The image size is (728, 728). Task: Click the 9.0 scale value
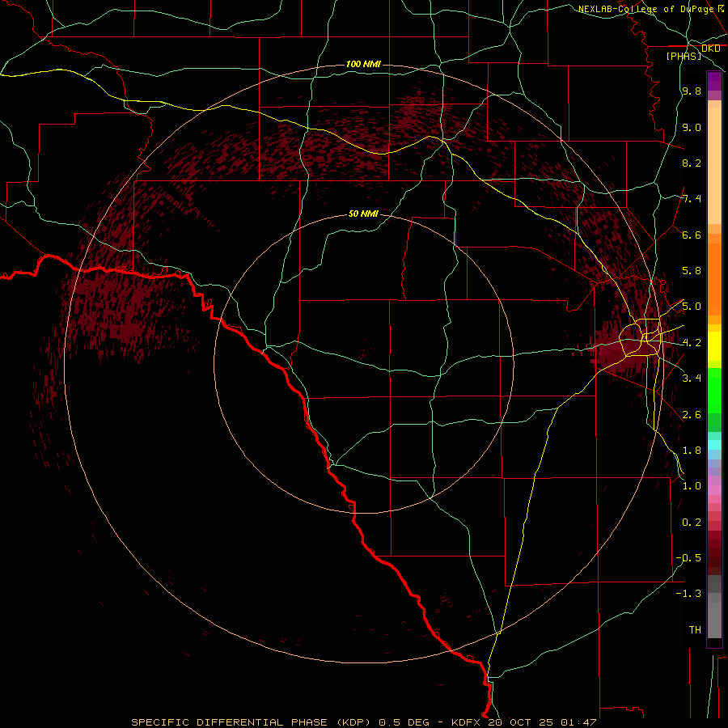click(692, 127)
